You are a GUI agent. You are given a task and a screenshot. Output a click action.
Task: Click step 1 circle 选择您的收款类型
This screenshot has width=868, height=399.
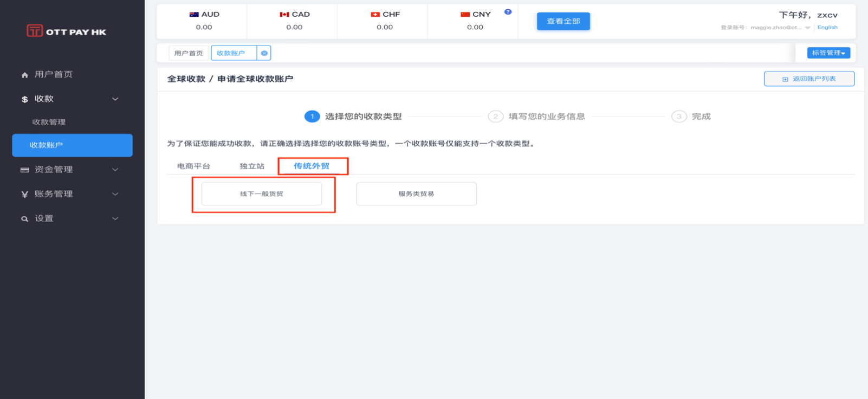[x=312, y=117]
